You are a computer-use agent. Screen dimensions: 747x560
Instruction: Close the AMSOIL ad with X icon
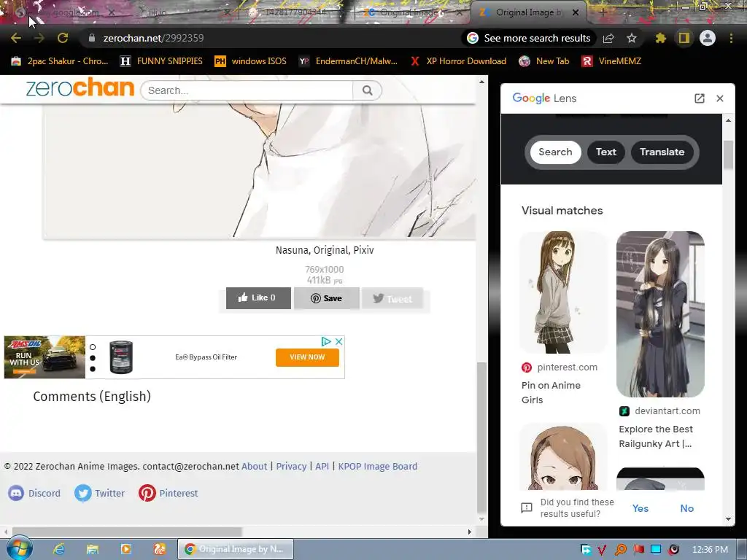(338, 341)
